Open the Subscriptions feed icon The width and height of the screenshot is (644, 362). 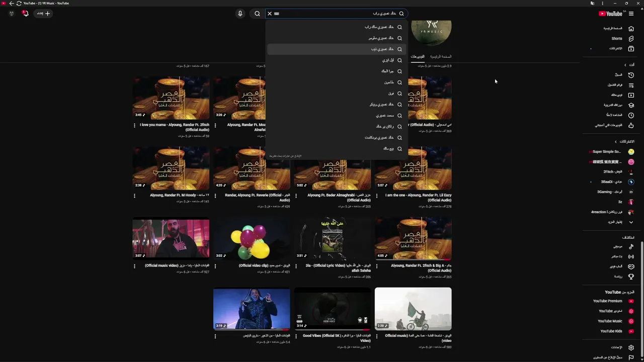(x=631, y=49)
